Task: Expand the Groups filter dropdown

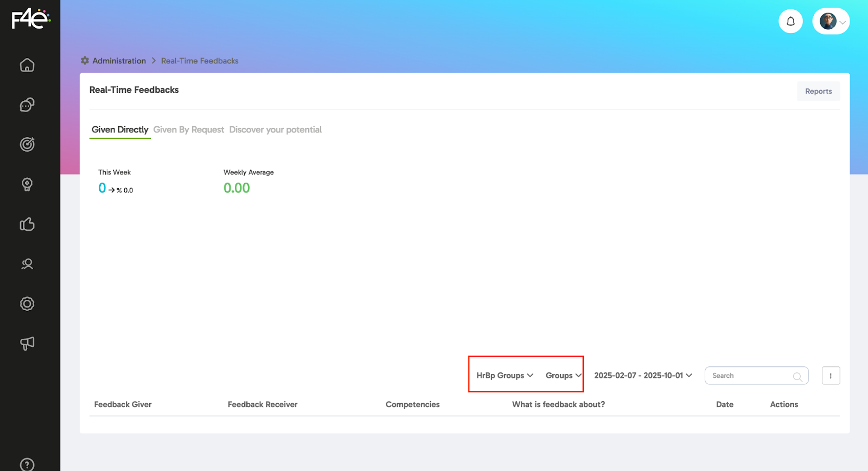Action: pos(563,376)
